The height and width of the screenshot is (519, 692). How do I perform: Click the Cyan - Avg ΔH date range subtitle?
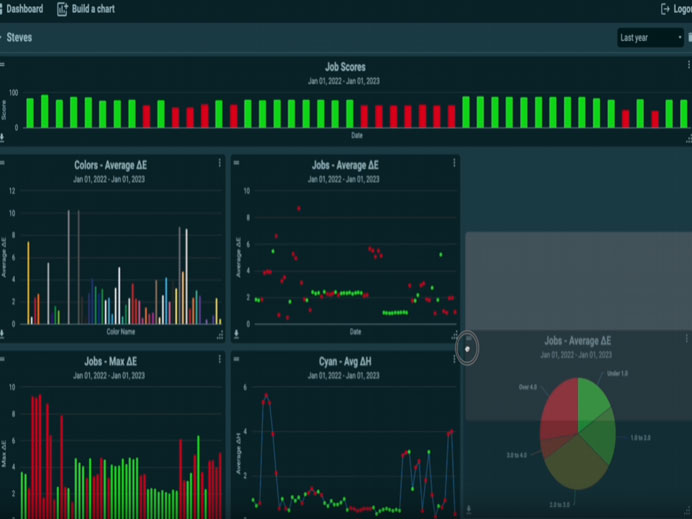[x=344, y=376]
